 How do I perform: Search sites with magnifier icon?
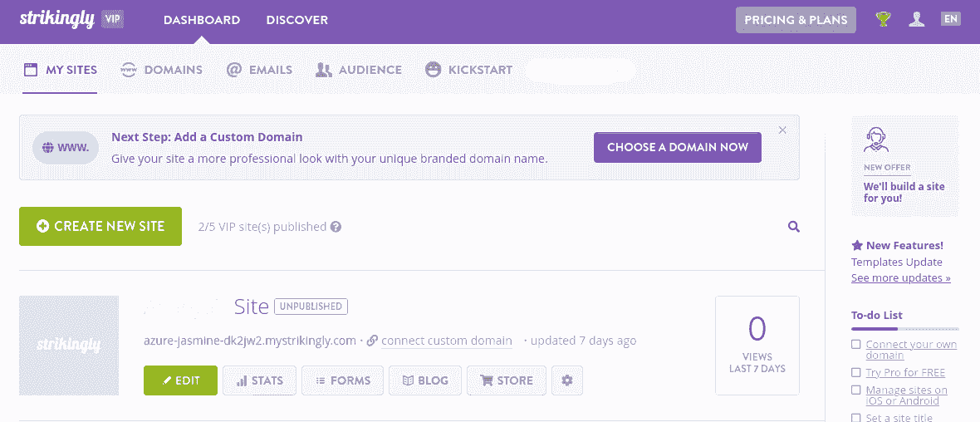794,226
